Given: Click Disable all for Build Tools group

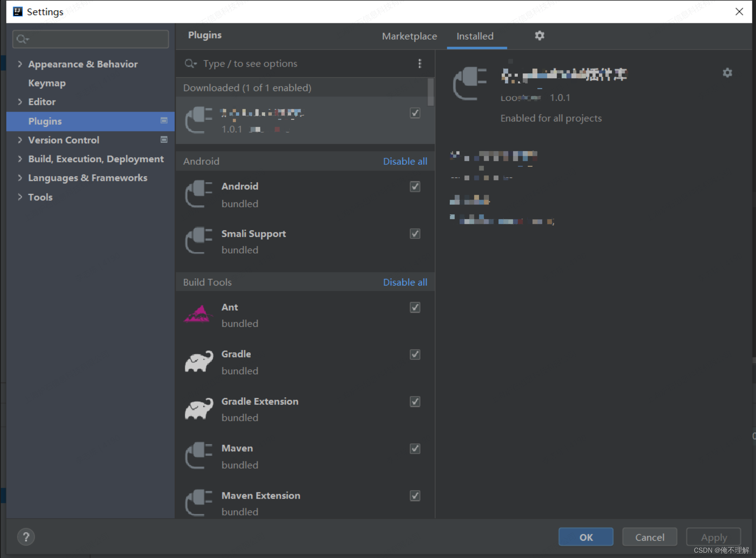Looking at the screenshot, I should (x=405, y=282).
